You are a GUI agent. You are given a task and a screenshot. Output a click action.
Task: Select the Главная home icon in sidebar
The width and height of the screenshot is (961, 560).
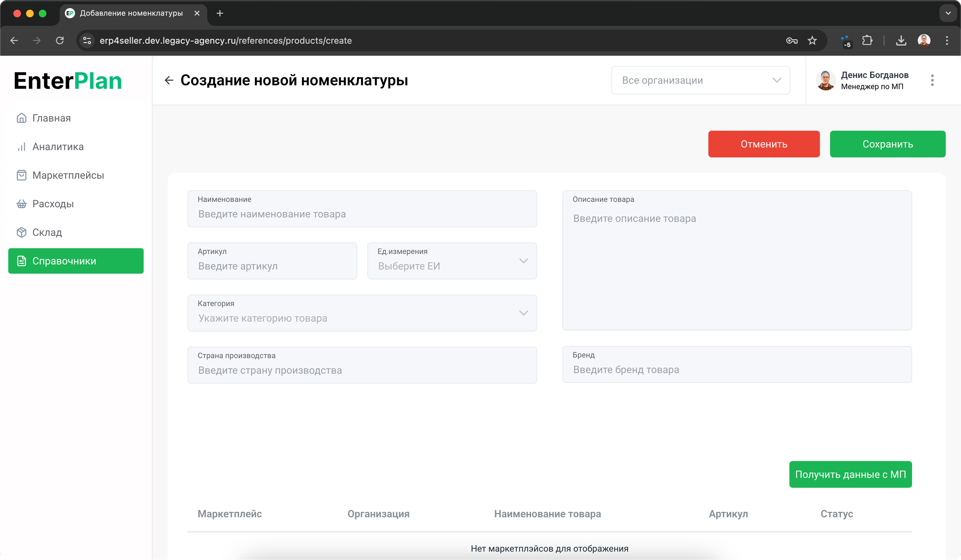point(22,118)
